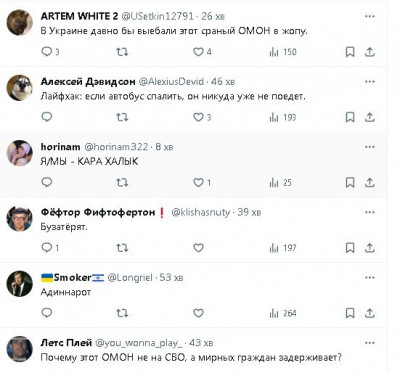This screenshot has height=373, width=400.
Task: Retweet Smoker's Адиннарот post
Action: (122, 313)
